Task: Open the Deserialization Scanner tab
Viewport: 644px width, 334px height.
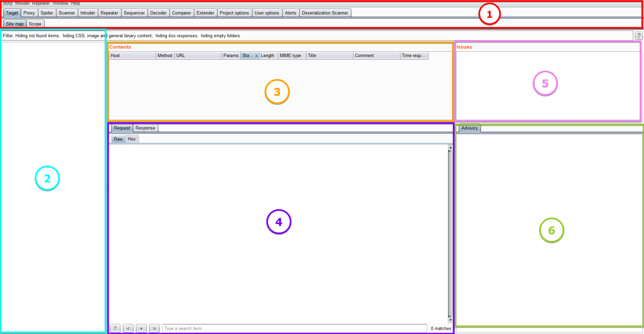Action: pos(325,13)
